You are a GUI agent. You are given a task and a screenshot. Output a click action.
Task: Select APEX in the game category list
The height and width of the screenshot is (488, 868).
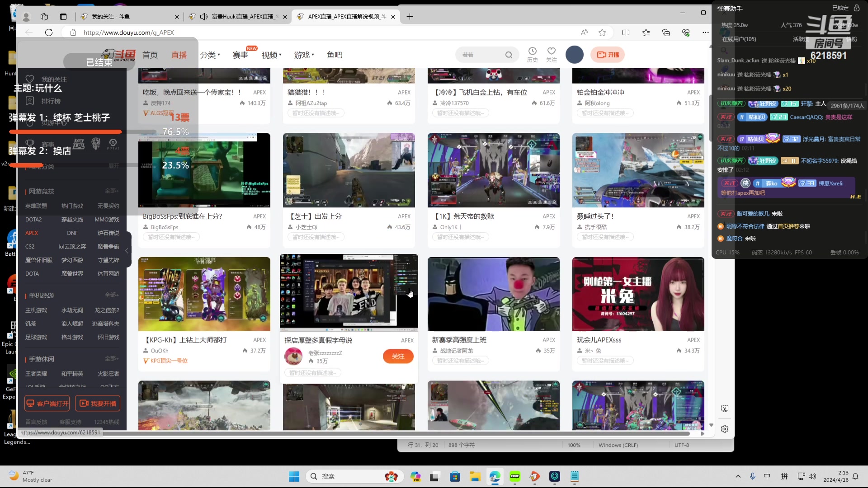click(x=32, y=233)
